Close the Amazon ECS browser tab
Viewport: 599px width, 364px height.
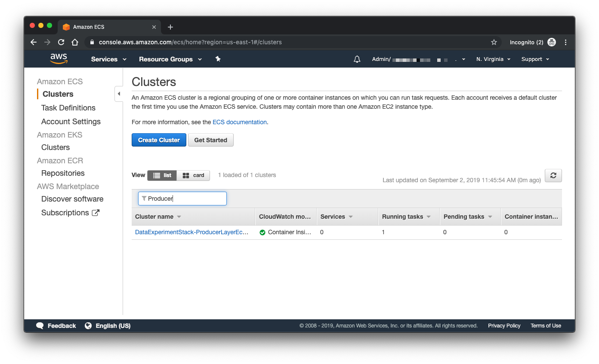pos(154,27)
